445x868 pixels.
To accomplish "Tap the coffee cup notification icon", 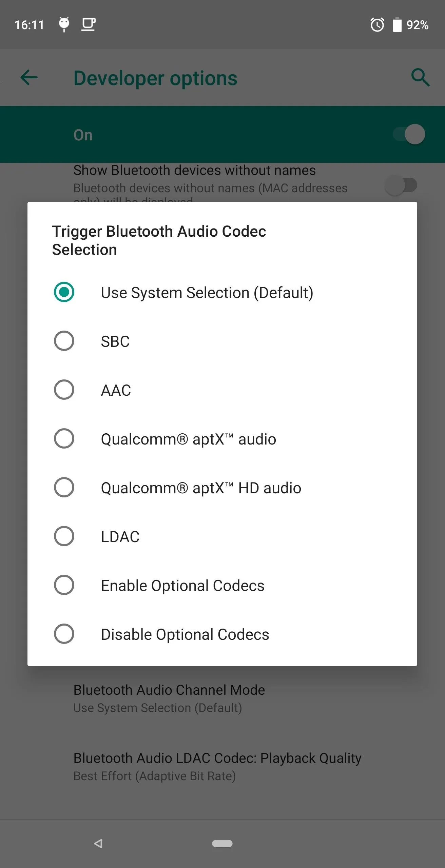I will point(88,25).
